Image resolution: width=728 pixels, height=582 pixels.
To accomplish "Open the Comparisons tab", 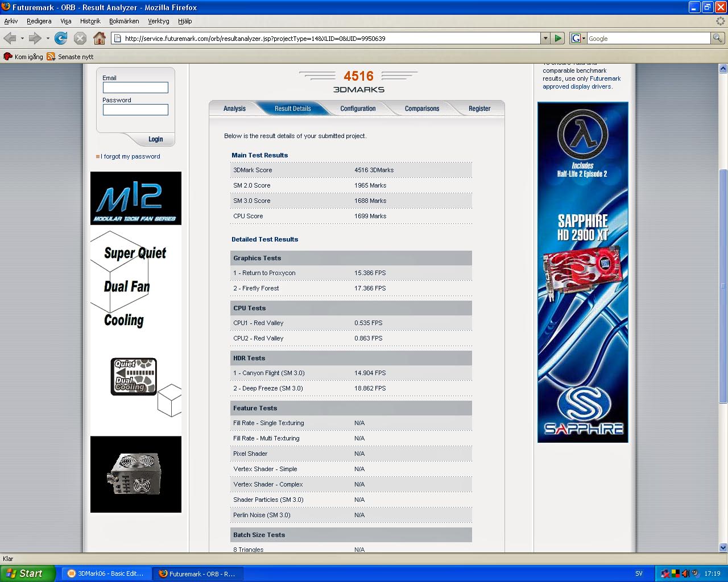I will point(422,109).
